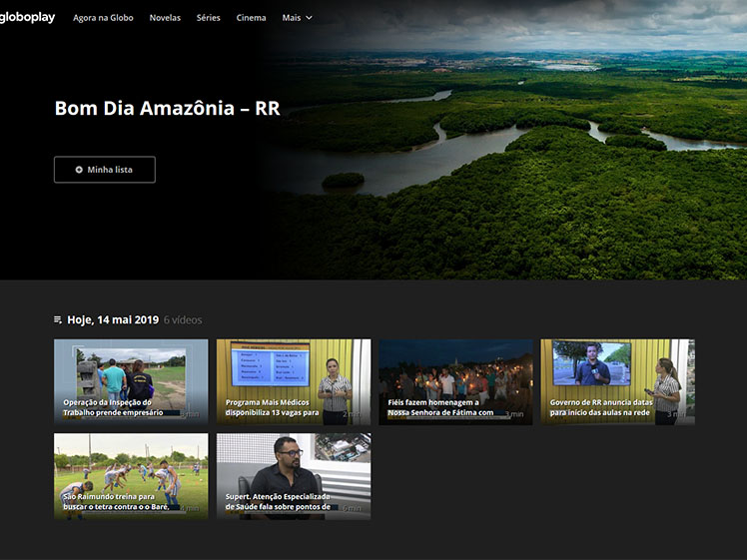Click the plus icon in Minha lista
Image resolution: width=747 pixels, height=560 pixels.
pyautogui.click(x=79, y=170)
